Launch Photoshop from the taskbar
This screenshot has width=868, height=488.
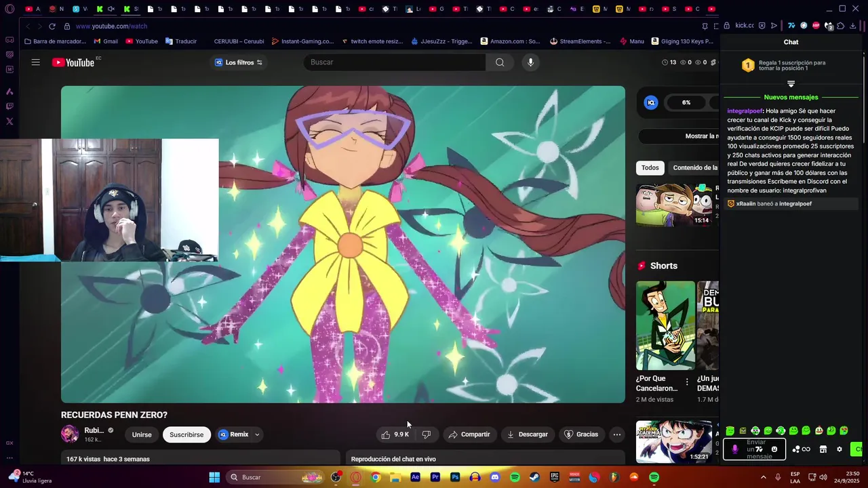click(455, 477)
